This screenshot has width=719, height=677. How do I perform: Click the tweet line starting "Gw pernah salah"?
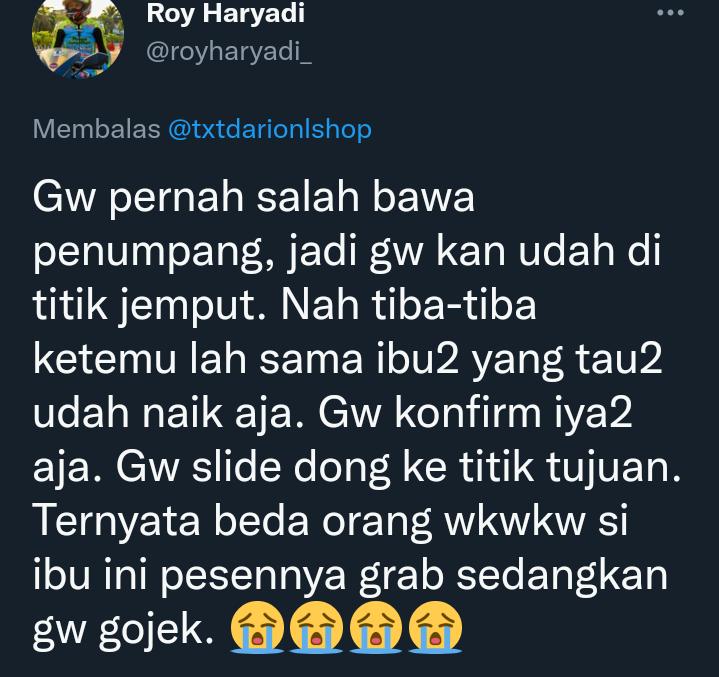pos(254,198)
